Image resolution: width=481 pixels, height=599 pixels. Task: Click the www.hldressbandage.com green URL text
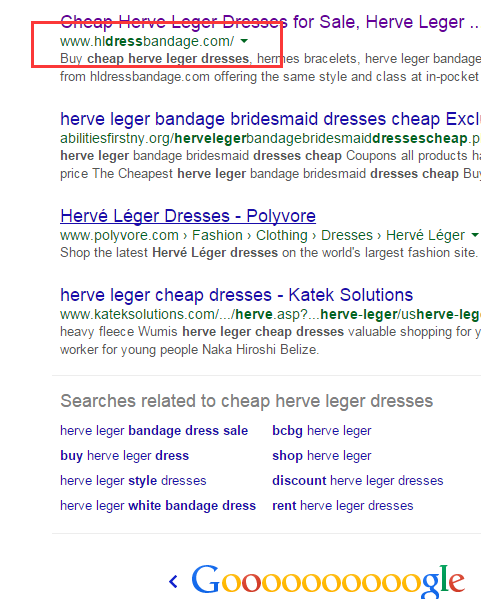click(x=147, y=41)
